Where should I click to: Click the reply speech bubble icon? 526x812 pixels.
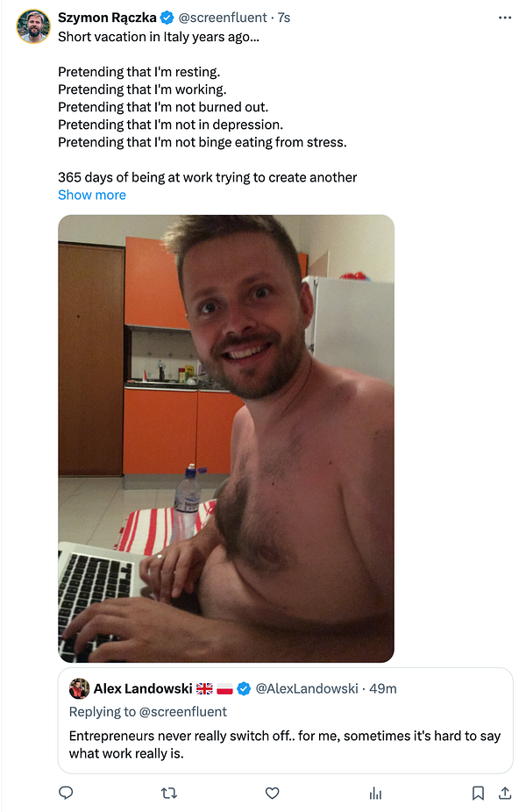click(x=66, y=793)
